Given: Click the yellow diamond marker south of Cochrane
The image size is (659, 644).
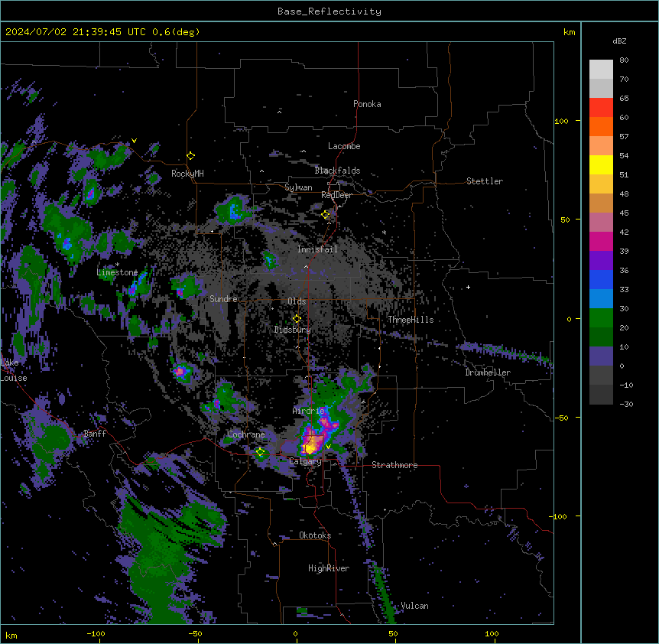Looking at the screenshot, I should point(260,452).
